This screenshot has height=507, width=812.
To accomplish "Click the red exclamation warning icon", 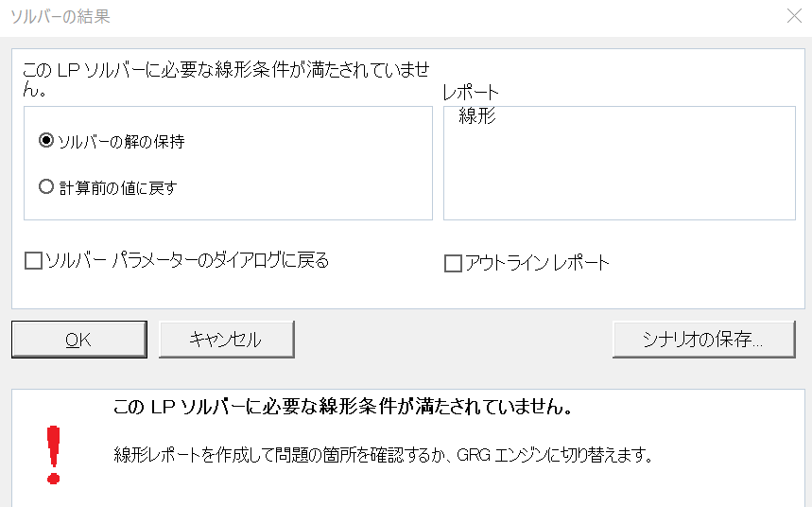I will (53, 454).
